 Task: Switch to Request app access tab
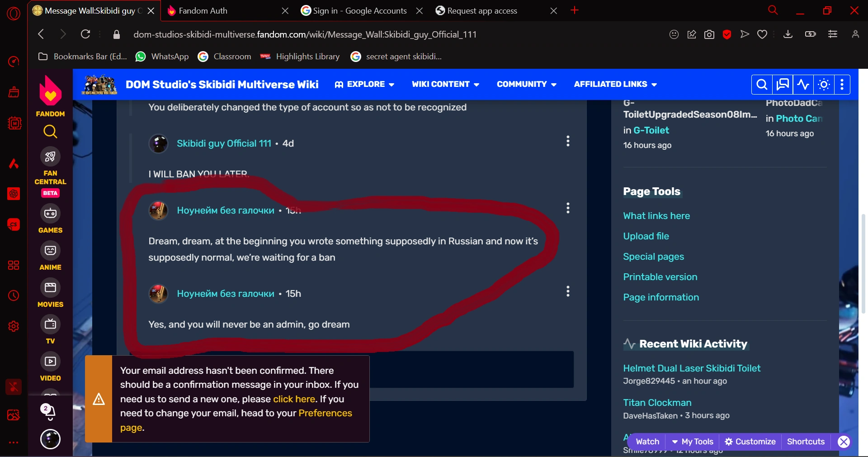pos(495,11)
